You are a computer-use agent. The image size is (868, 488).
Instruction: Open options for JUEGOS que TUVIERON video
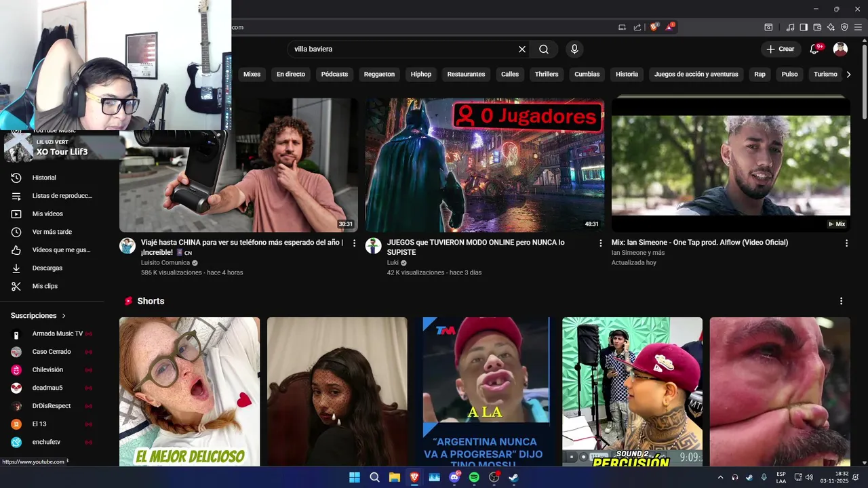600,243
